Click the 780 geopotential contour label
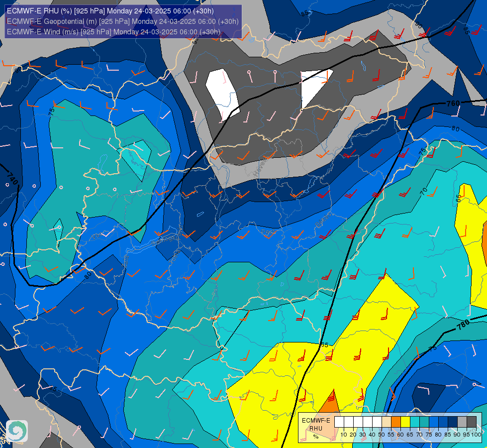The image size is (487, 448). coord(463,325)
